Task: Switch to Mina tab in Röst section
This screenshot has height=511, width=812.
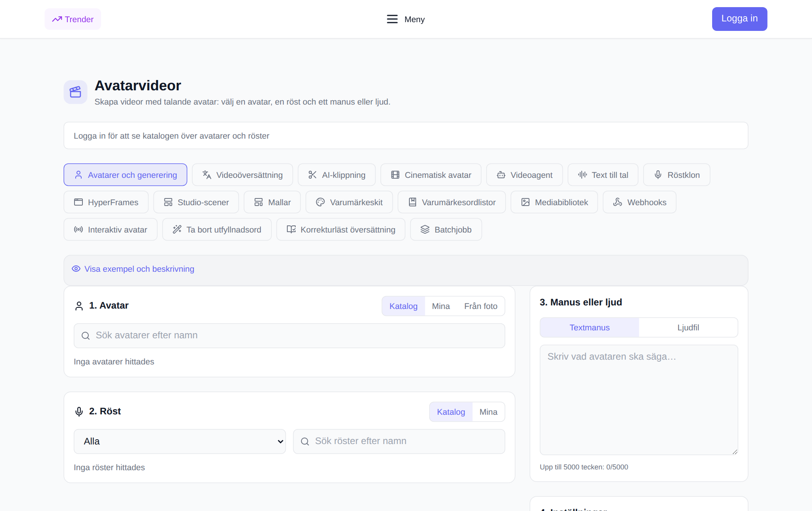Action: pyautogui.click(x=488, y=412)
